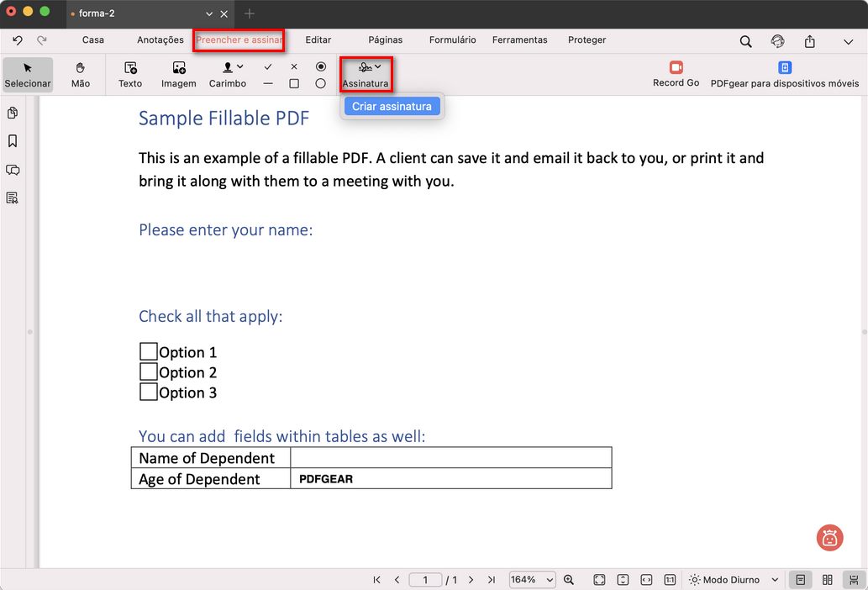This screenshot has width=868, height=590.
Task: Open the page thumbnails sidebar panel
Action: tap(13, 113)
